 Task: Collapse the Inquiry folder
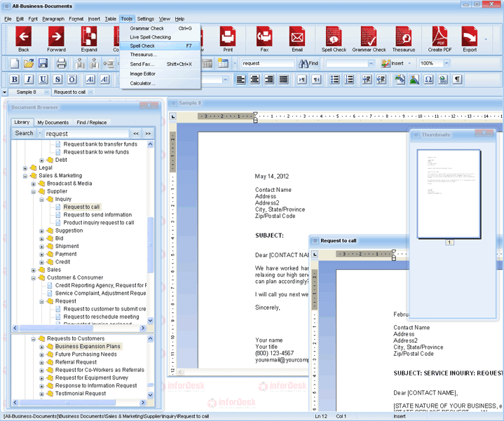point(41,200)
